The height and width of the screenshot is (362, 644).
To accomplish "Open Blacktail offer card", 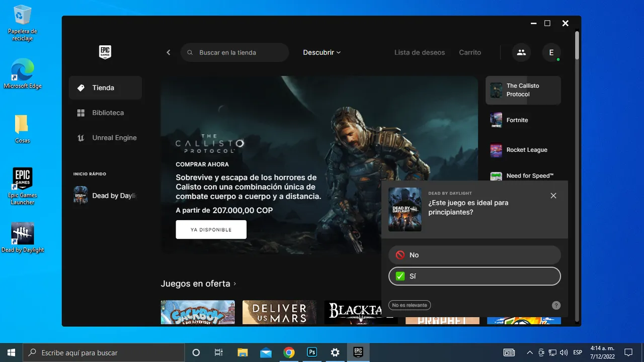I will click(361, 312).
